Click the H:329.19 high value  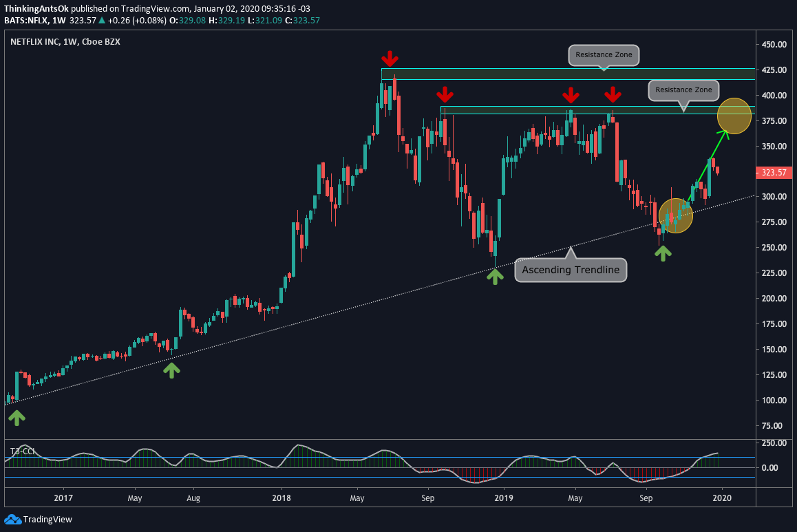pyautogui.click(x=226, y=21)
